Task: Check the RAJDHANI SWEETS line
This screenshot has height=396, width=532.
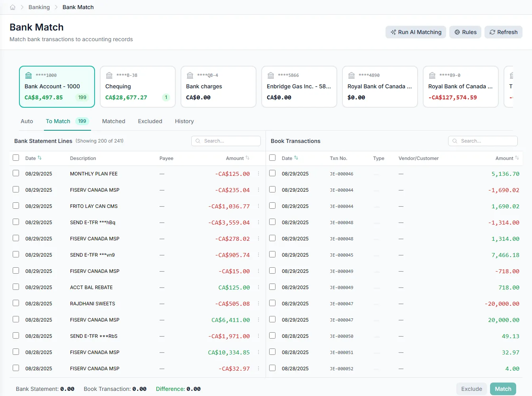Action: coord(16,303)
